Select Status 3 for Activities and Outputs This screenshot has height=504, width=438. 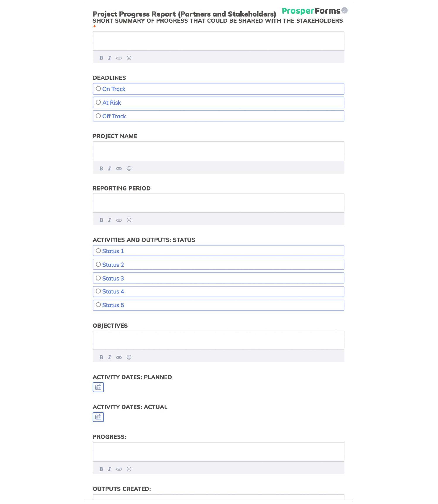tap(98, 278)
